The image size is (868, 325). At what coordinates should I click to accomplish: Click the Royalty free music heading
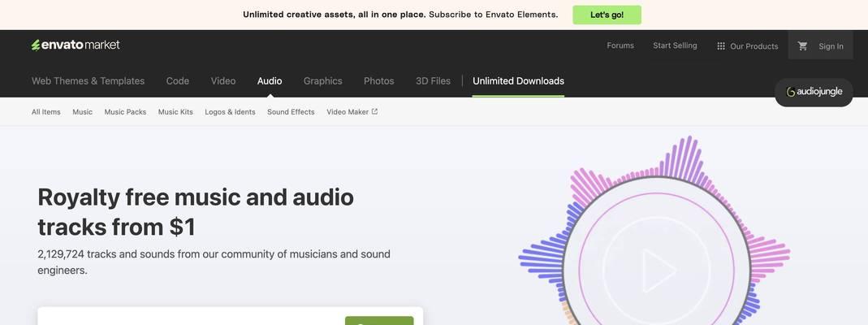[x=196, y=212]
